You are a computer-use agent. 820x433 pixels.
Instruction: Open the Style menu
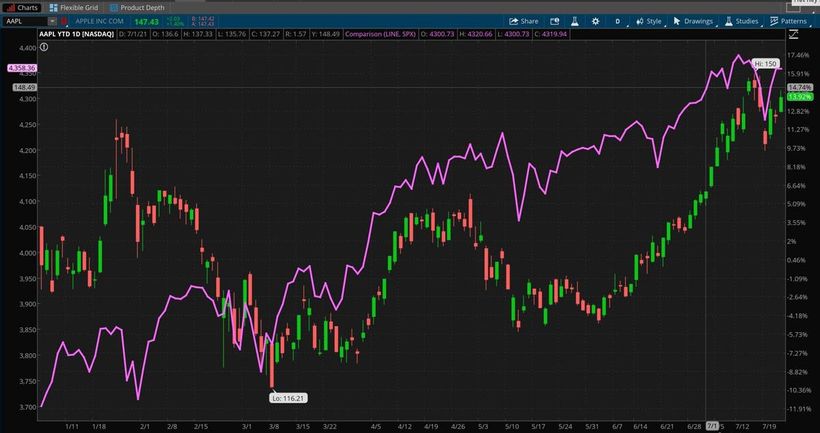[x=649, y=21]
